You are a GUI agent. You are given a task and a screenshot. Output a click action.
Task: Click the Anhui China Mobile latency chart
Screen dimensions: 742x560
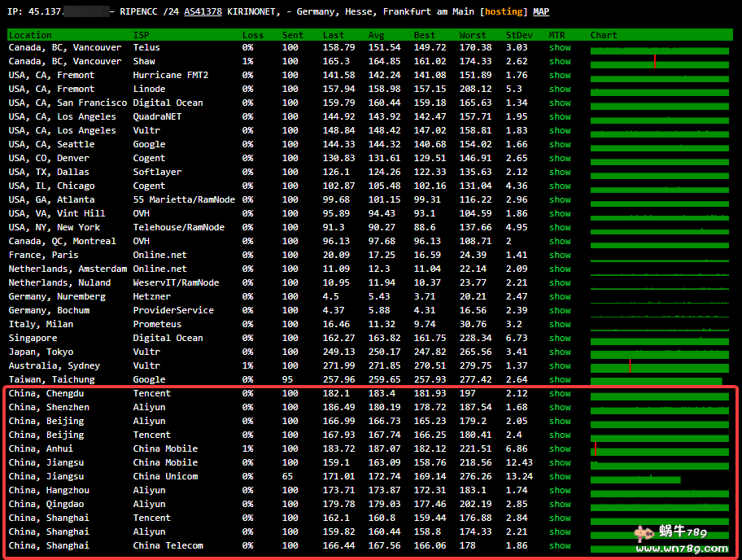point(659,449)
